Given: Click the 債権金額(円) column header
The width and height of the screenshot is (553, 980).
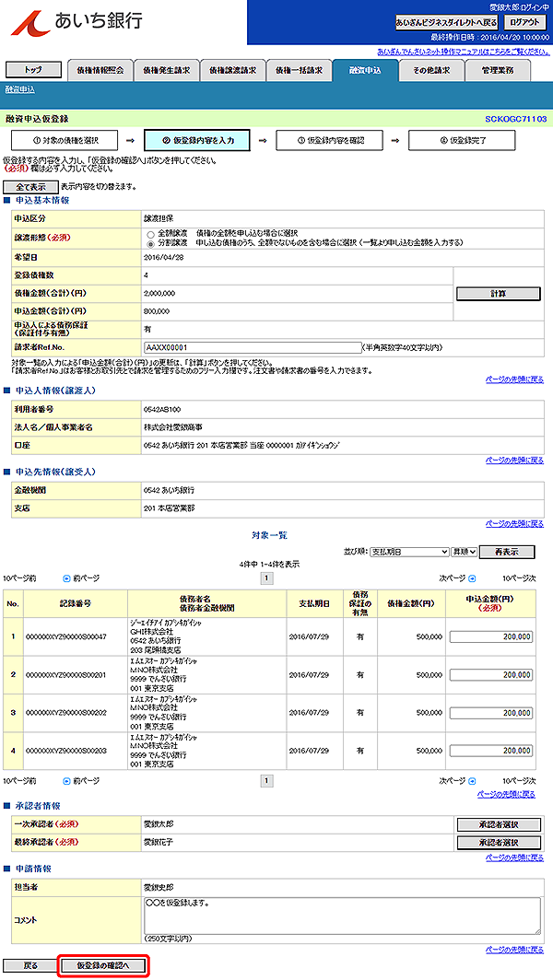Looking at the screenshot, I should [412, 604].
